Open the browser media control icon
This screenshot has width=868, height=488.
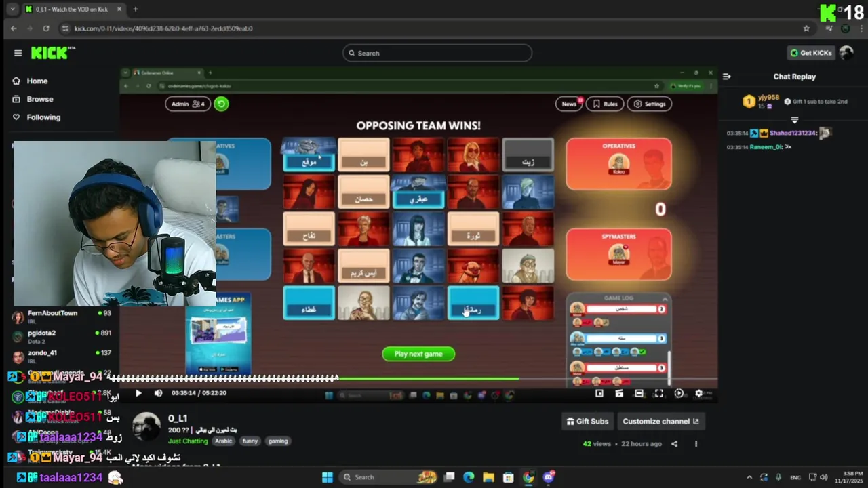point(829,28)
